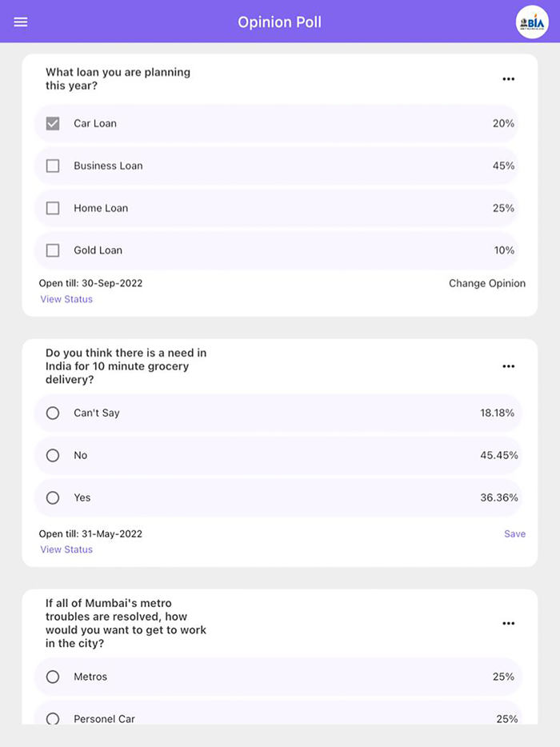Check the Business Loan option
The width and height of the screenshot is (560, 747).
(x=53, y=166)
